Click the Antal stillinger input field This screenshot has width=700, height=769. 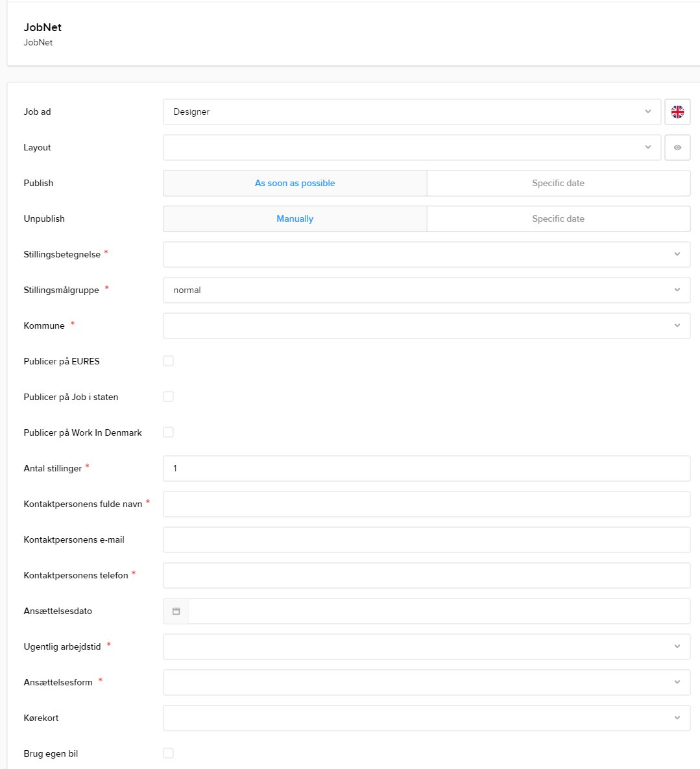pyautogui.click(x=426, y=468)
